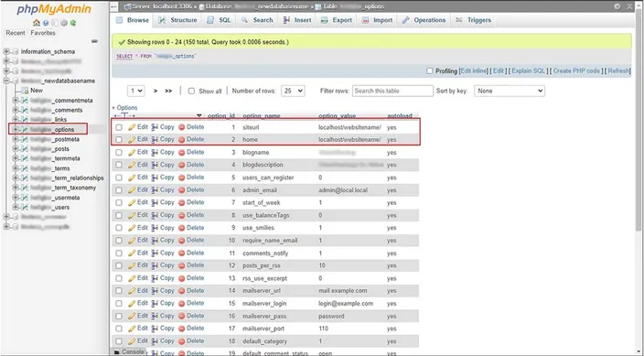
Task: Collapse the newdatabasename database node
Action: (x=6, y=81)
